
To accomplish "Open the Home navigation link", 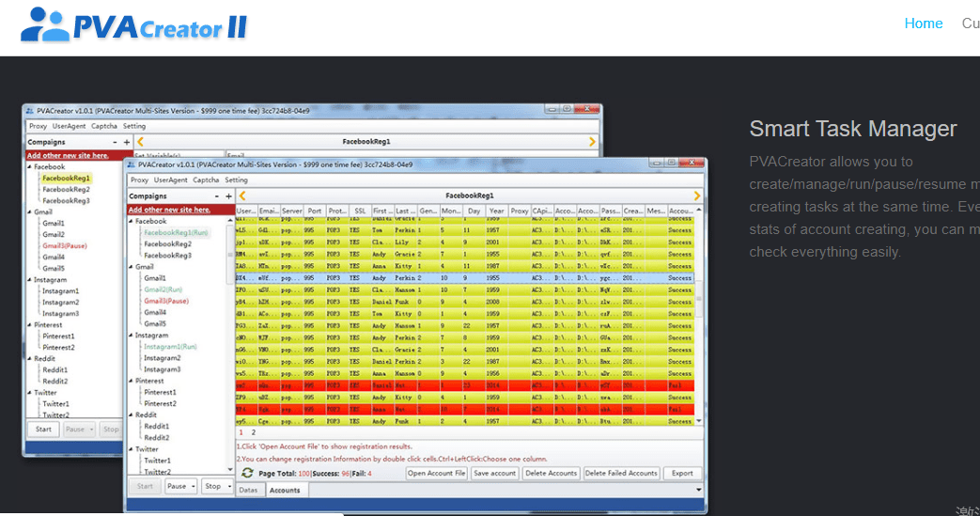I will point(923,23).
